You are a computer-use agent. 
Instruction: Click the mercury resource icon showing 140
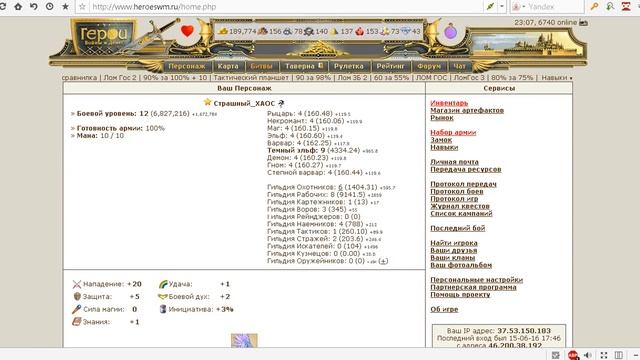point(309,31)
